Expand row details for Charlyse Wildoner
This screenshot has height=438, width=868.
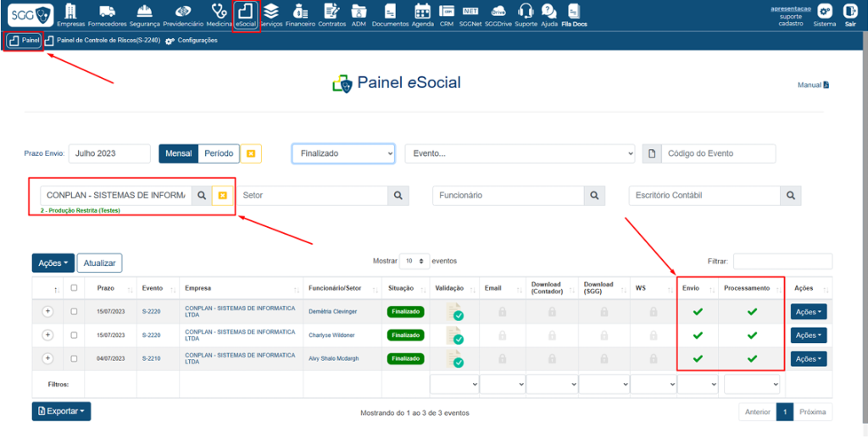click(47, 335)
